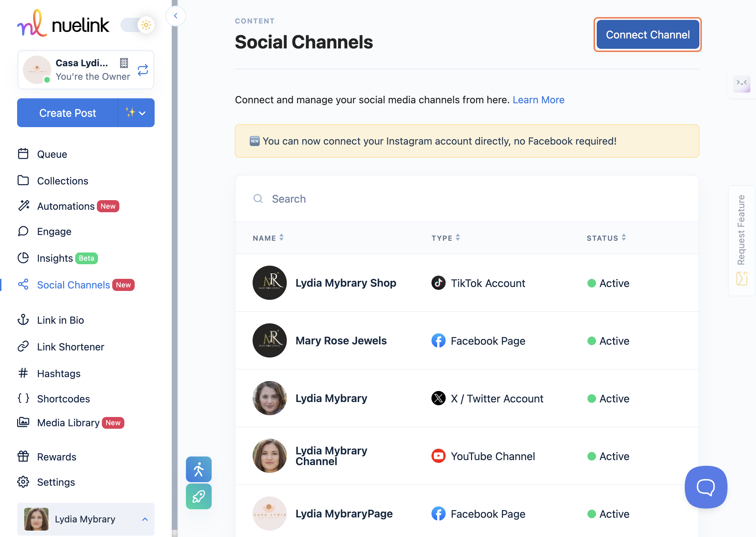The height and width of the screenshot is (537, 756).
Task: Collapse the sidebar with the arrow button
Action: coord(176,16)
